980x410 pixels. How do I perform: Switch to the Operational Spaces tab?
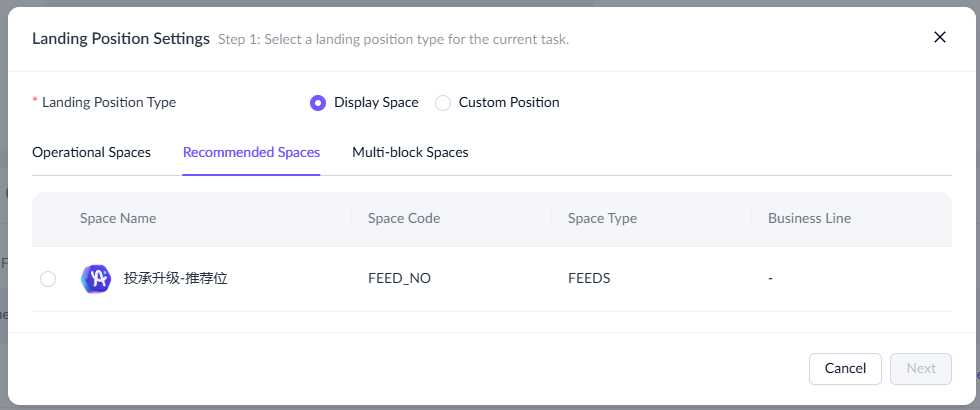pyautogui.click(x=91, y=152)
